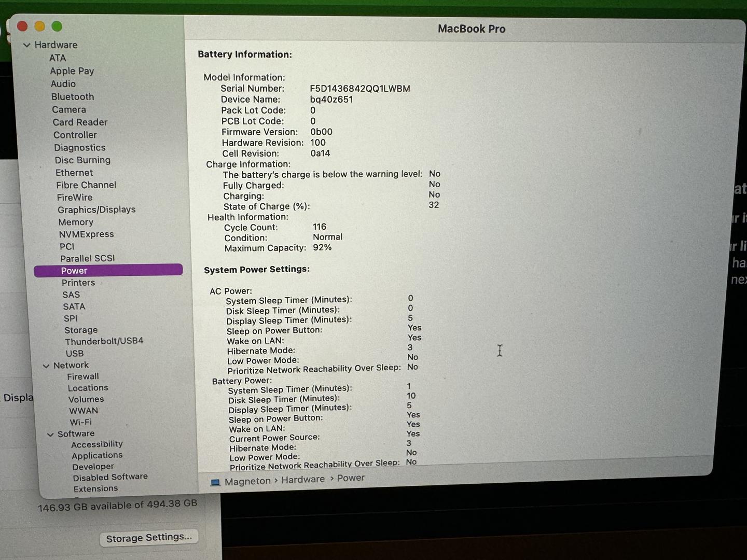Select Firewall under Network

[82, 377]
